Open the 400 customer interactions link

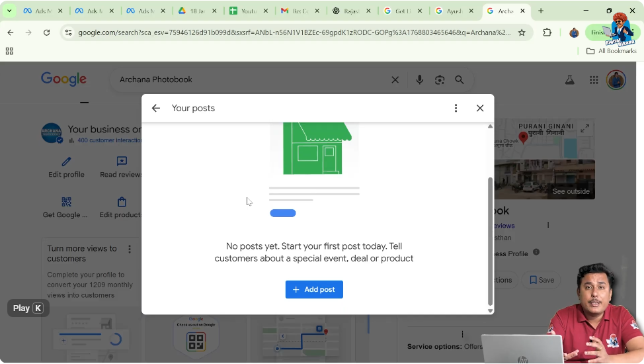click(109, 140)
